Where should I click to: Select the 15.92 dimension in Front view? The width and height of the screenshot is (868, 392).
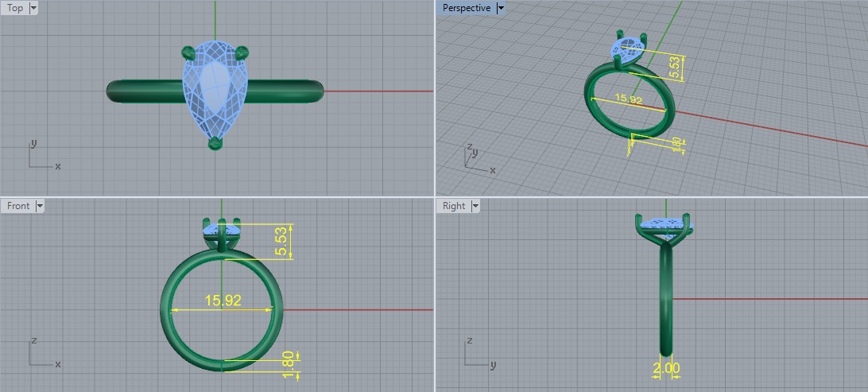(223, 301)
